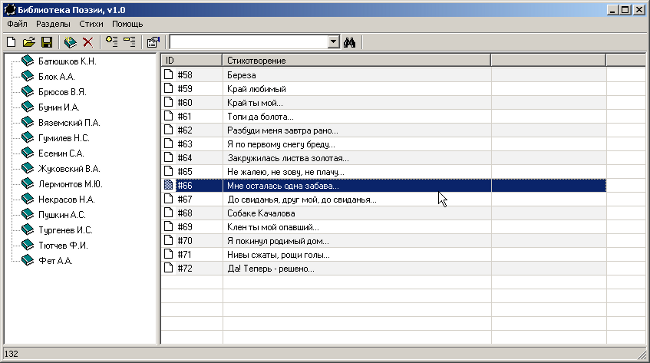Click the empty third column header
This screenshot has width=650, height=363.
point(548,60)
